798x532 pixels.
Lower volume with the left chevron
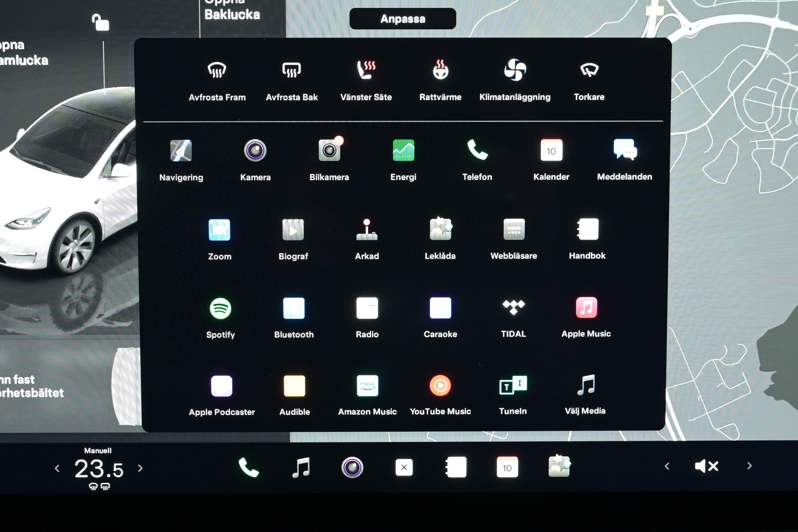pos(667,466)
